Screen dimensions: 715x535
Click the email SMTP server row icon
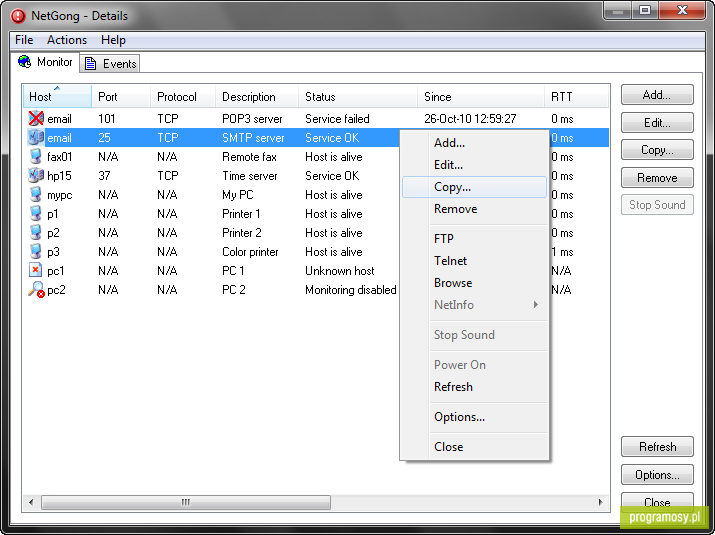(36, 137)
